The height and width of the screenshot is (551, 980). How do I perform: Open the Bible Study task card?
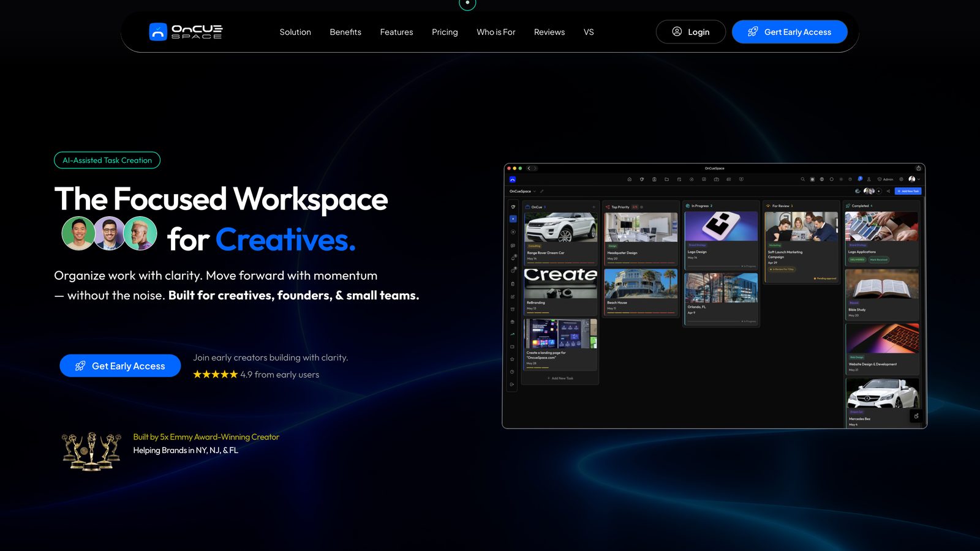coord(881,294)
